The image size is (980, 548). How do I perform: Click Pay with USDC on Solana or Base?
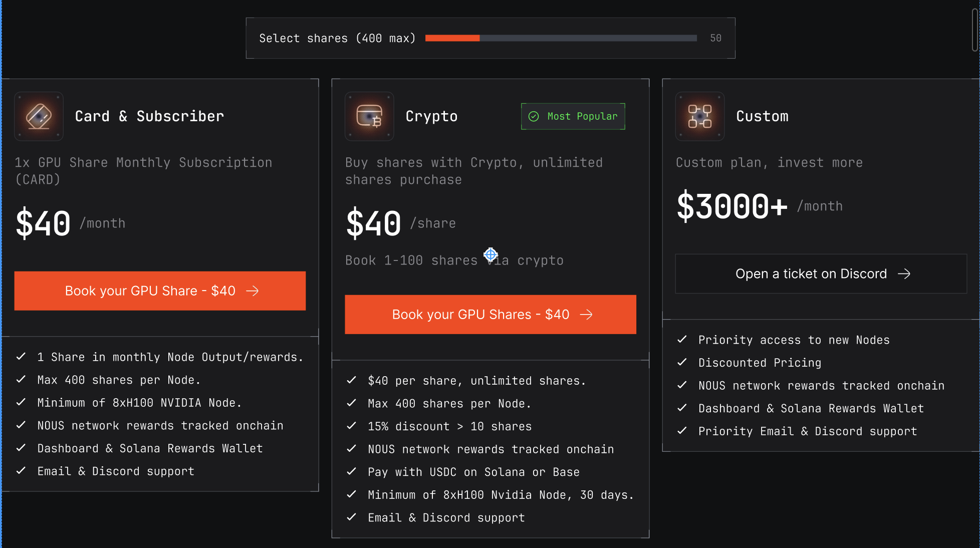coord(473,472)
